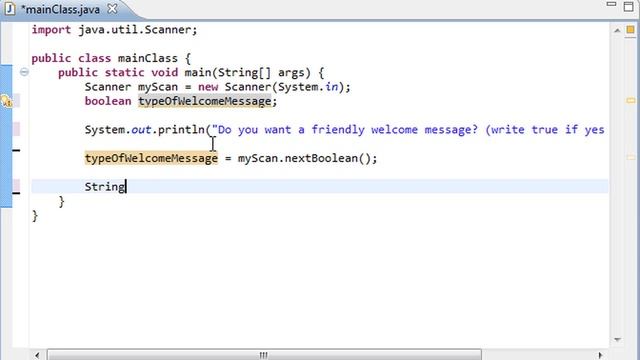This screenshot has height=360, width=640.
Task: Click 'main' in the method signature
Action: pyautogui.click(x=198, y=73)
